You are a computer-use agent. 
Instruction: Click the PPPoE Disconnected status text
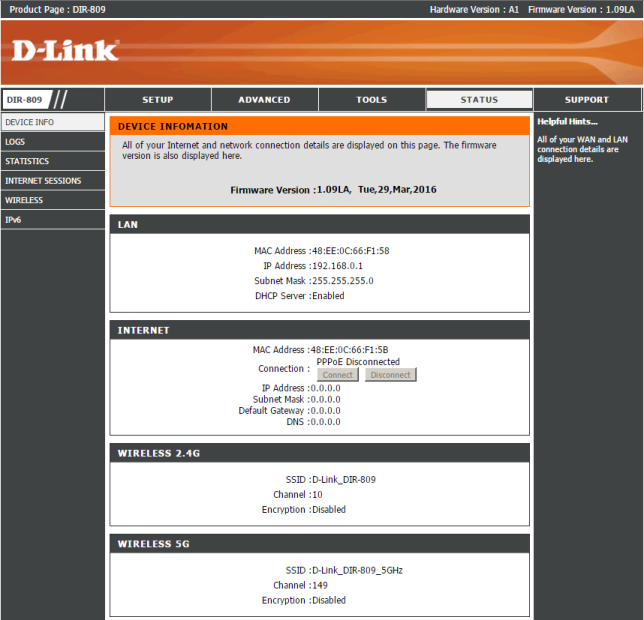pyautogui.click(x=358, y=362)
